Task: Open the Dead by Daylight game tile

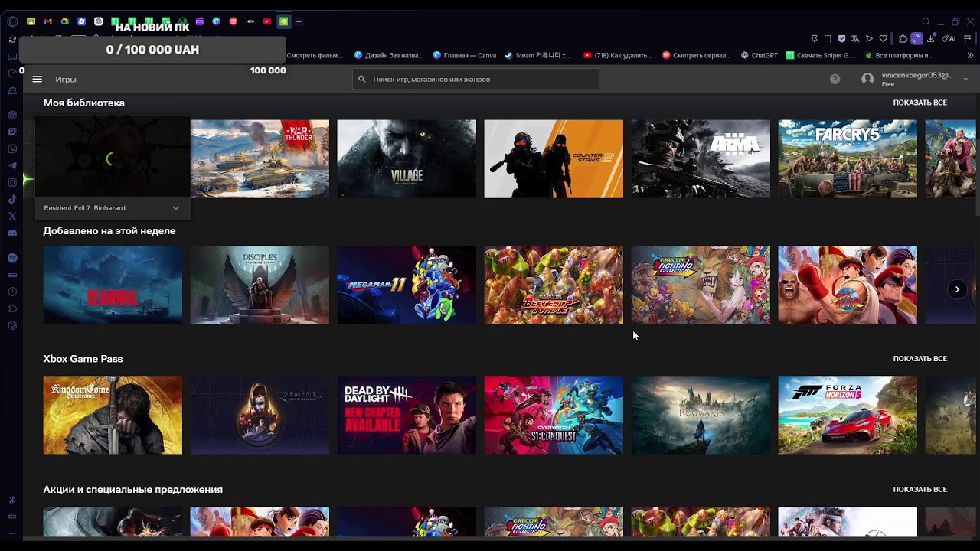Action: coord(407,415)
